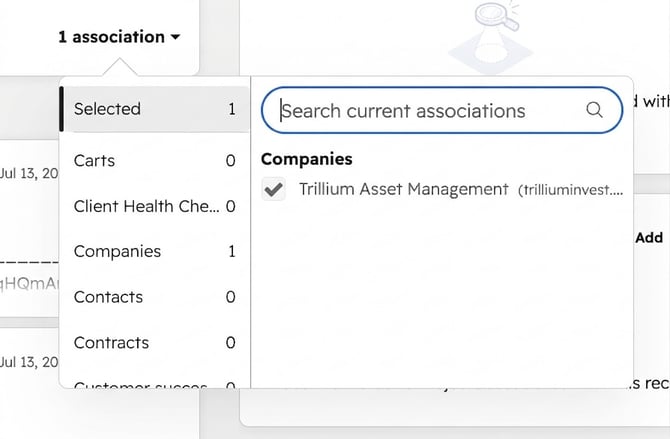Show the Contacts association category
Image resolution: width=670 pixels, height=439 pixels.
154,297
